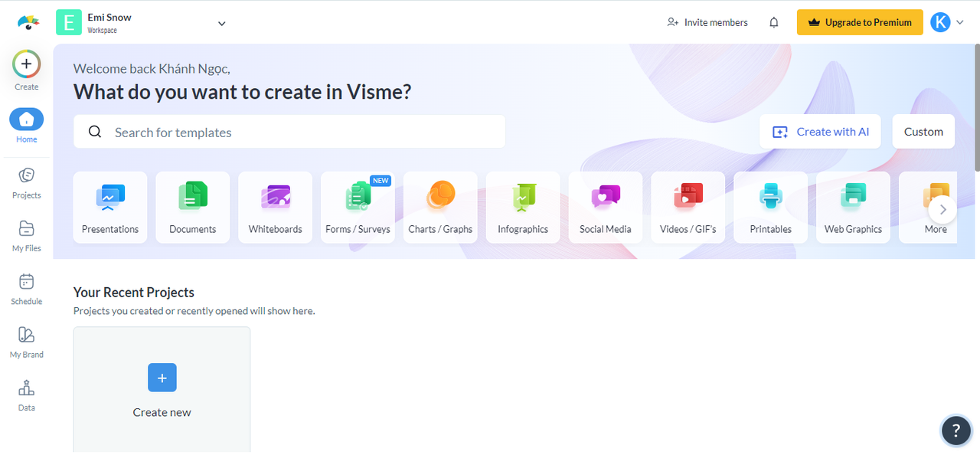
Task: Select the Presentations category
Action: point(110,208)
